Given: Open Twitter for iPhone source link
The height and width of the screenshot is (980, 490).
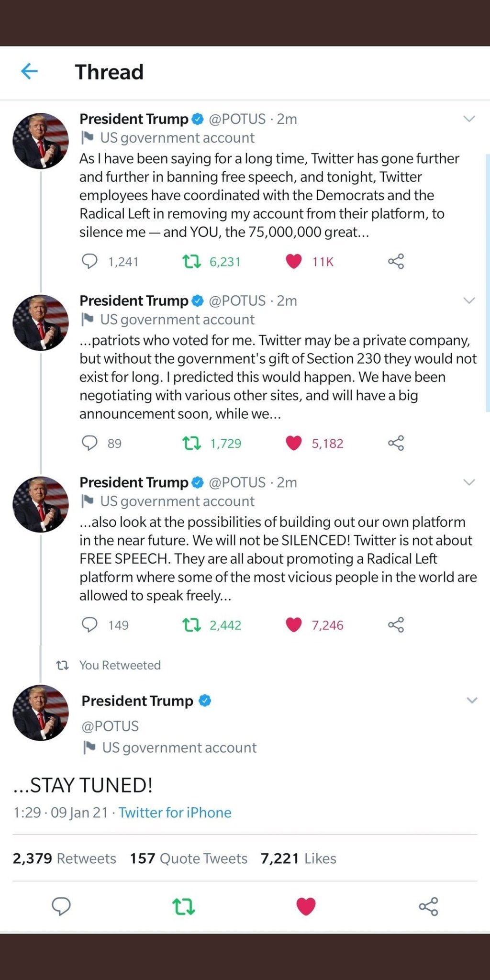Looking at the screenshot, I should point(175,812).
